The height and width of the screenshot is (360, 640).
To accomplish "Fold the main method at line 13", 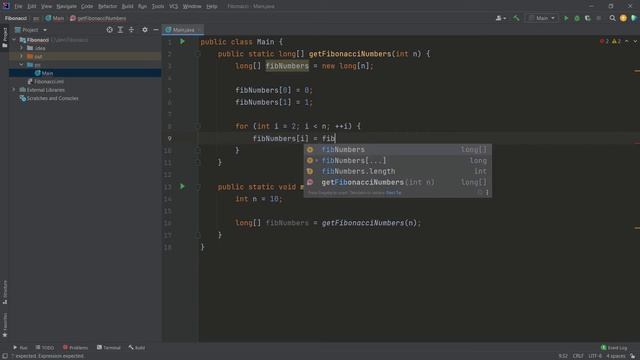I will point(198,187).
